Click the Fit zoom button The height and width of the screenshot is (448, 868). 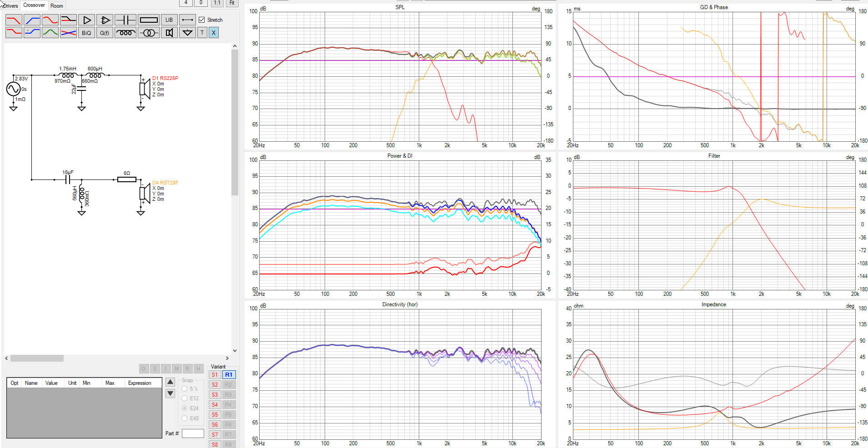[232, 3]
